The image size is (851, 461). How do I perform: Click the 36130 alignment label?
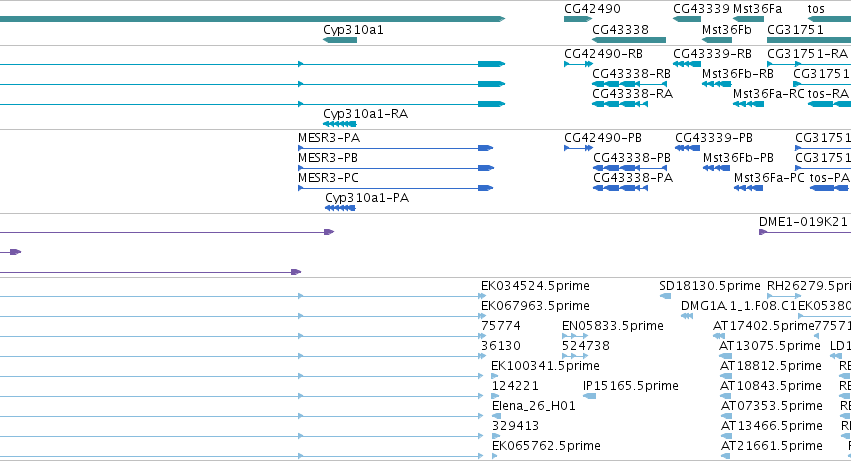[x=500, y=346]
